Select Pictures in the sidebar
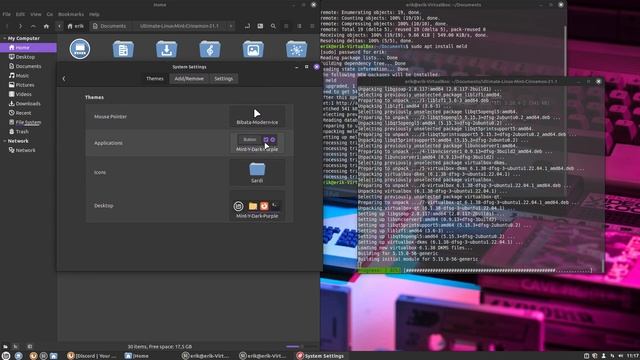This screenshot has height=360, width=640. (x=28, y=85)
